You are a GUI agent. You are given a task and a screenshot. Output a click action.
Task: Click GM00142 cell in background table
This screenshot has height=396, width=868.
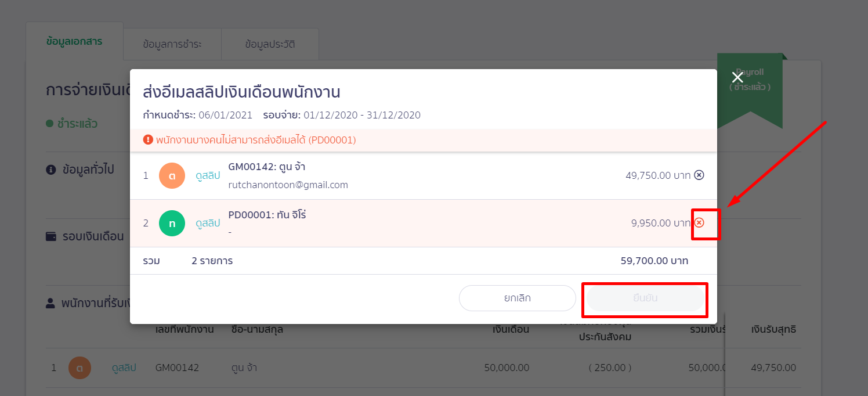(177, 368)
